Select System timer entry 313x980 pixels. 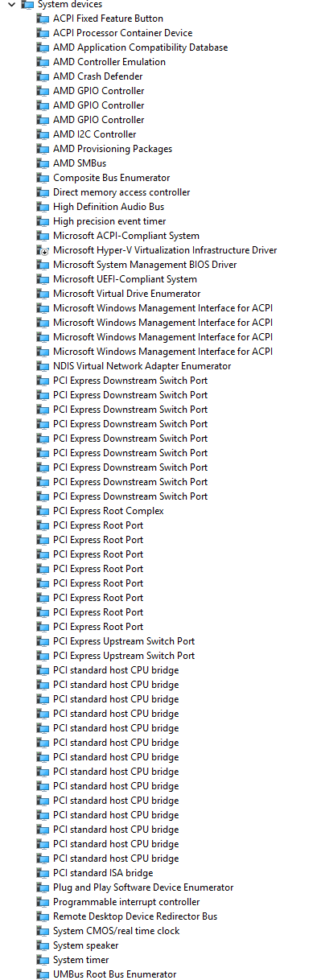click(x=81, y=960)
